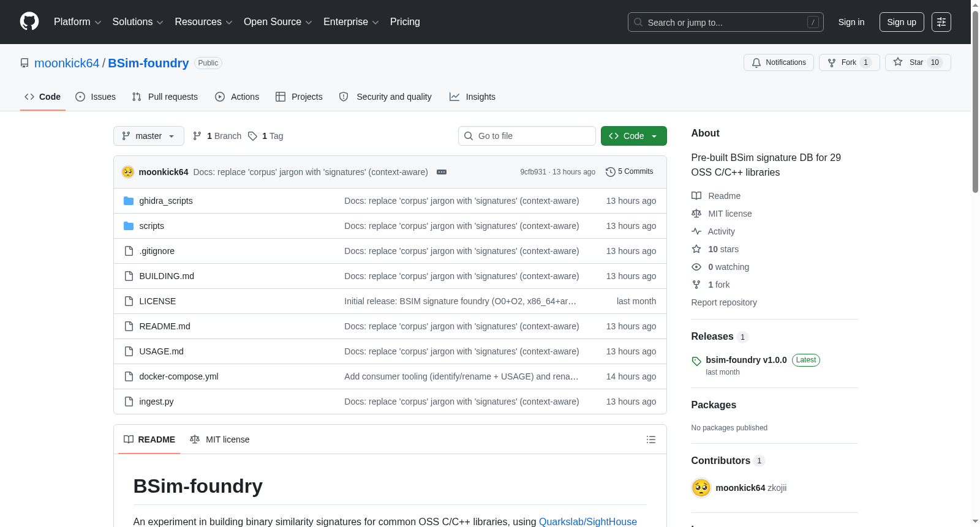Click the Sign in link
The height and width of the screenshot is (527, 980).
click(x=851, y=22)
